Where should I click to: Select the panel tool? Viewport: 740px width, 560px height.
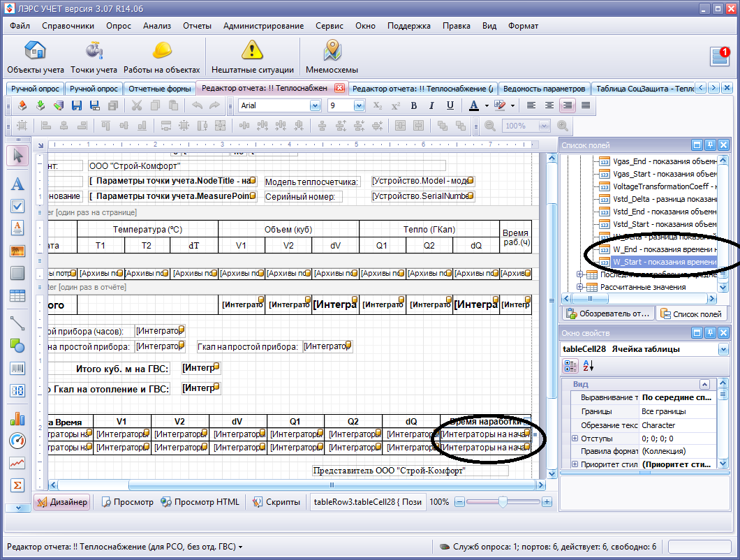(17, 274)
